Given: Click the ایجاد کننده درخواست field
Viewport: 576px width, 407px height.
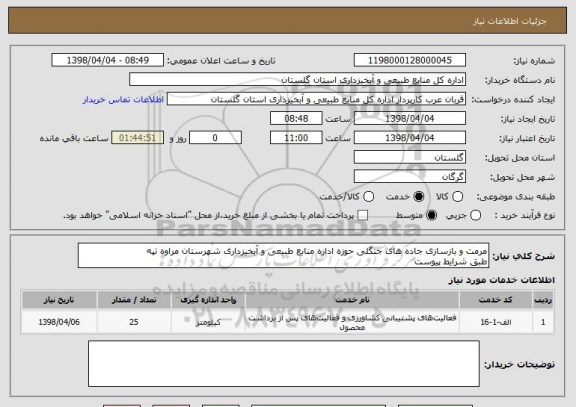Looking at the screenshot, I should (x=316, y=99).
